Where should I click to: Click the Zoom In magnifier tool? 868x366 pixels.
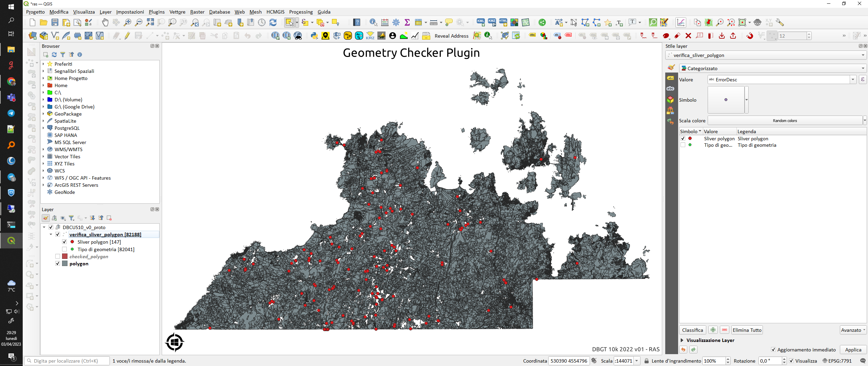point(127,23)
